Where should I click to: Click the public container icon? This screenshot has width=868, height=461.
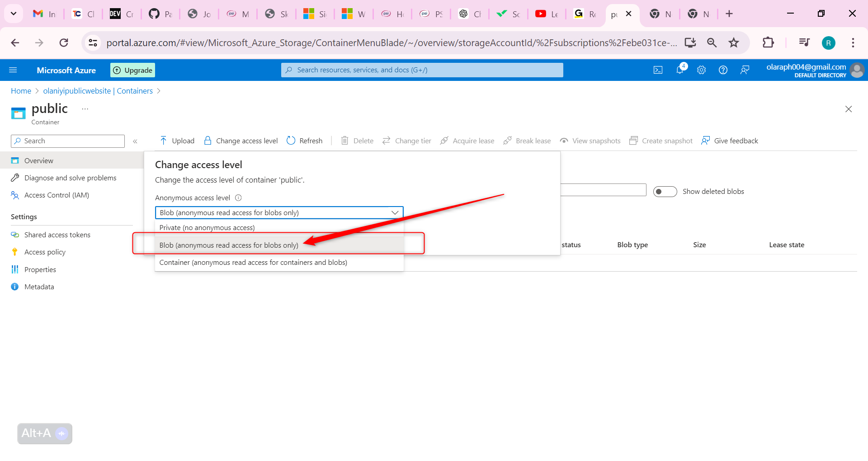coord(19,113)
